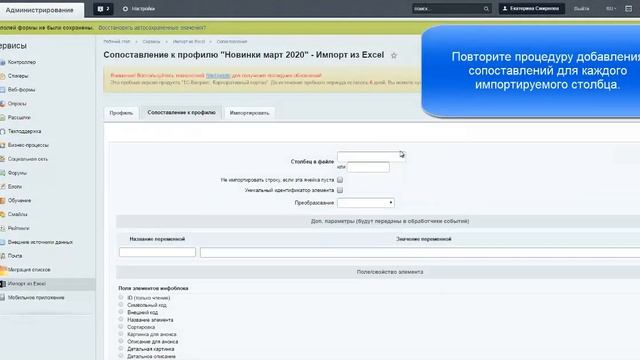The width and height of the screenshot is (640, 360).
Task: Open Почта in the sidebar
Action: click(x=15, y=256)
